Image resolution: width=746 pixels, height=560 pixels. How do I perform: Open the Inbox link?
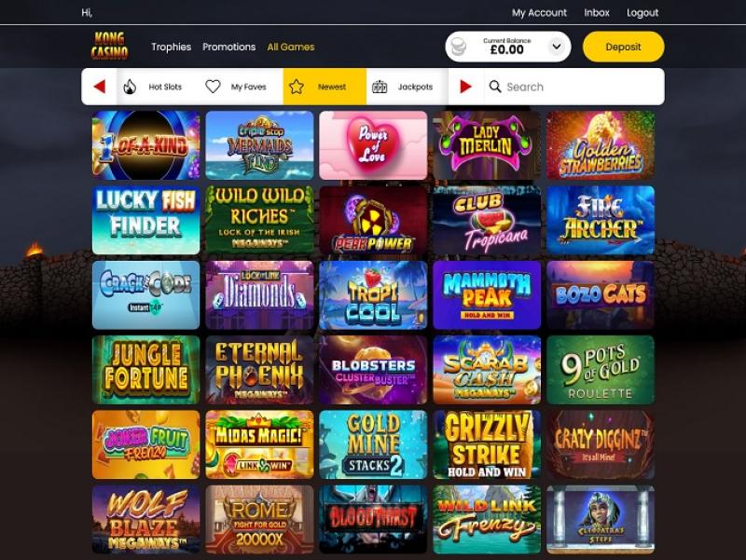coord(597,13)
